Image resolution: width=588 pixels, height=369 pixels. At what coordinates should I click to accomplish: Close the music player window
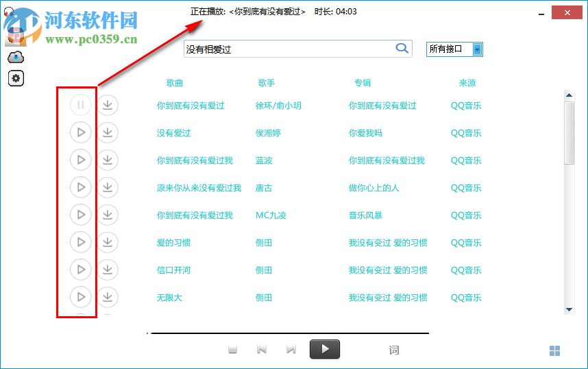tap(567, 12)
